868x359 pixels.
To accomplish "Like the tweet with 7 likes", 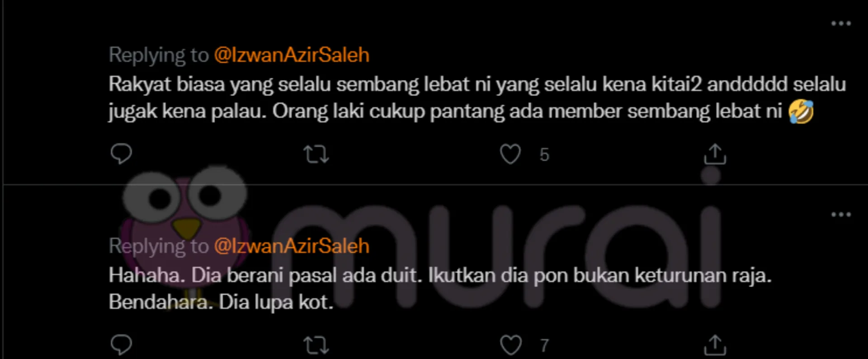I will pyautogui.click(x=510, y=345).
